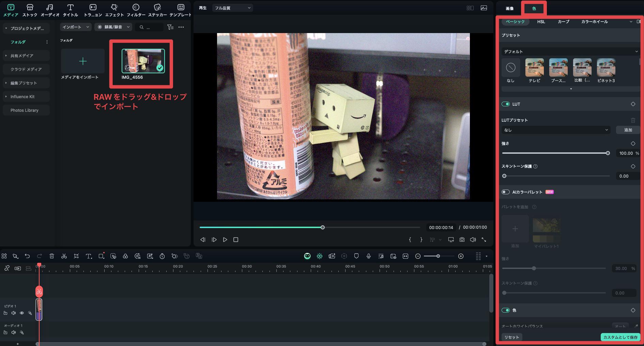Lock the オーディオ 1 track

pos(5,332)
